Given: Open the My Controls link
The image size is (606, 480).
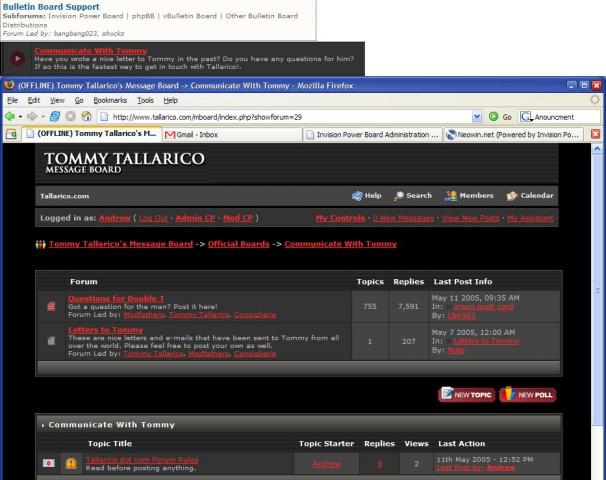Looking at the screenshot, I should tap(340, 218).
